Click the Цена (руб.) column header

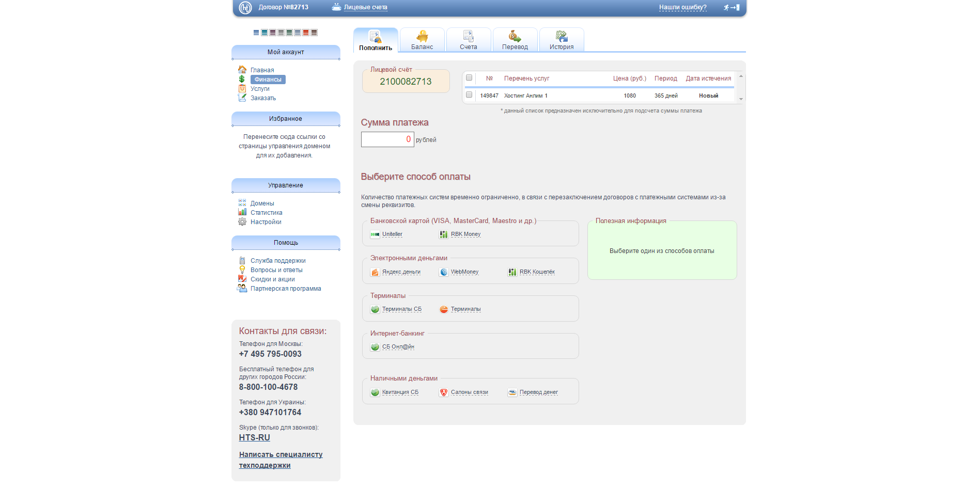coord(630,78)
